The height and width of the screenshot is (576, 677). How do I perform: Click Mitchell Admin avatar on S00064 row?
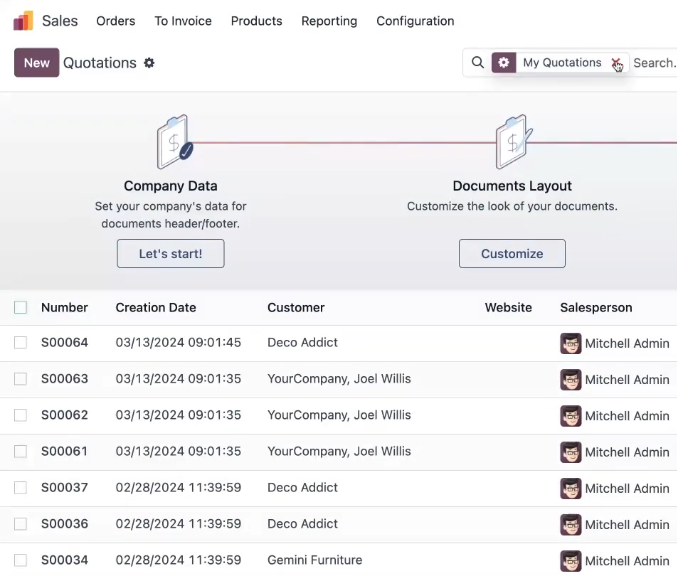pos(570,343)
